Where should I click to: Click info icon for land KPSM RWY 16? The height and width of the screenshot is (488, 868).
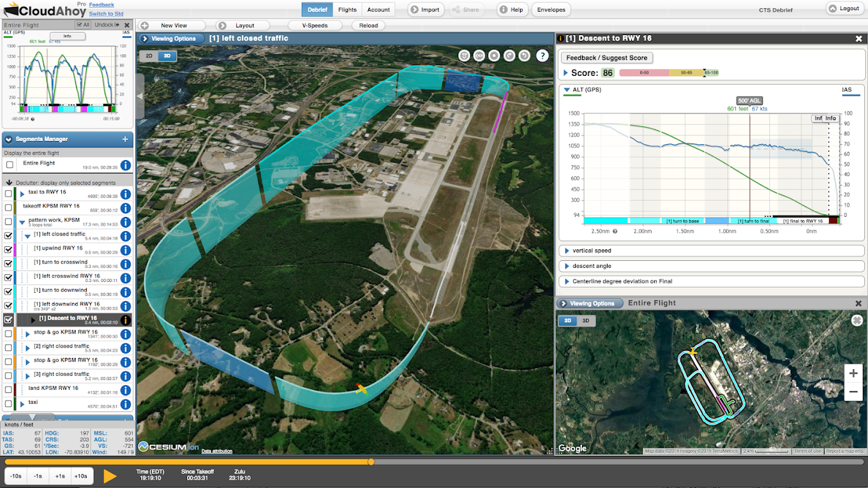126,390
